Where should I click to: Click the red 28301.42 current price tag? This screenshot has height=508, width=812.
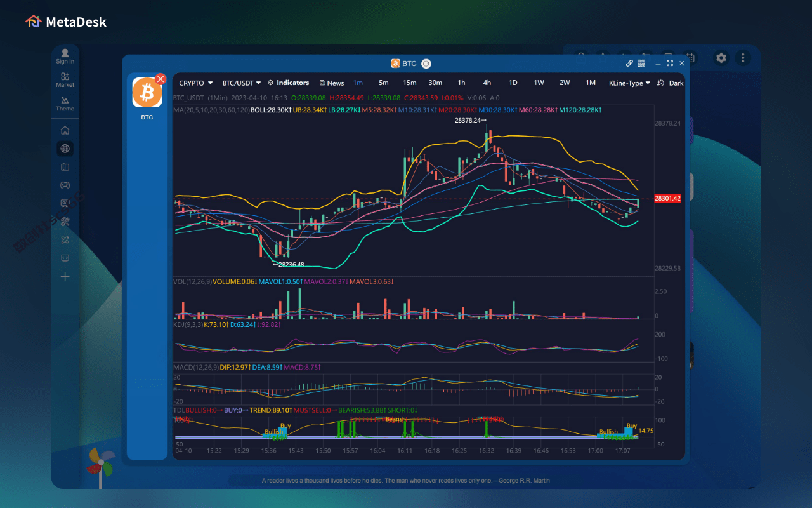pyautogui.click(x=667, y=199)
